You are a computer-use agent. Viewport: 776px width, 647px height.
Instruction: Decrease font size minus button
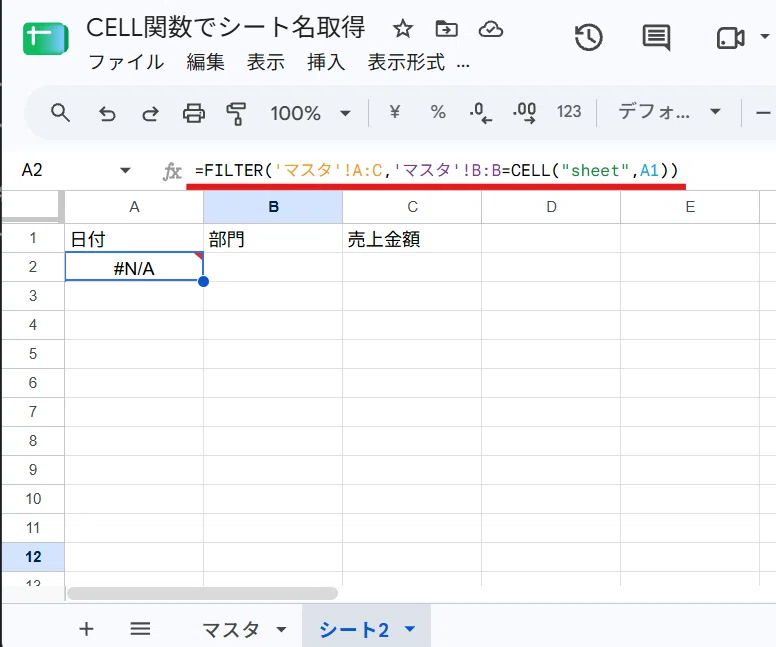click(x=763, y=113)
